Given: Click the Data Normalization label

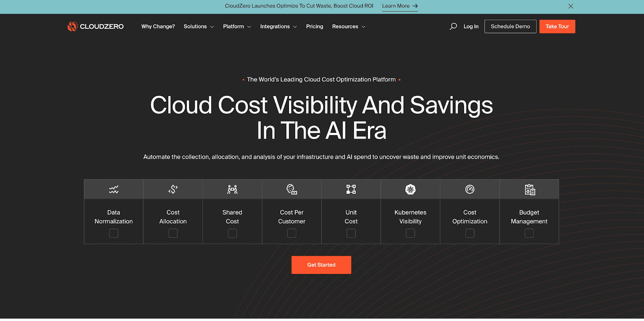Looking at the screenshot, I should 114,217.
